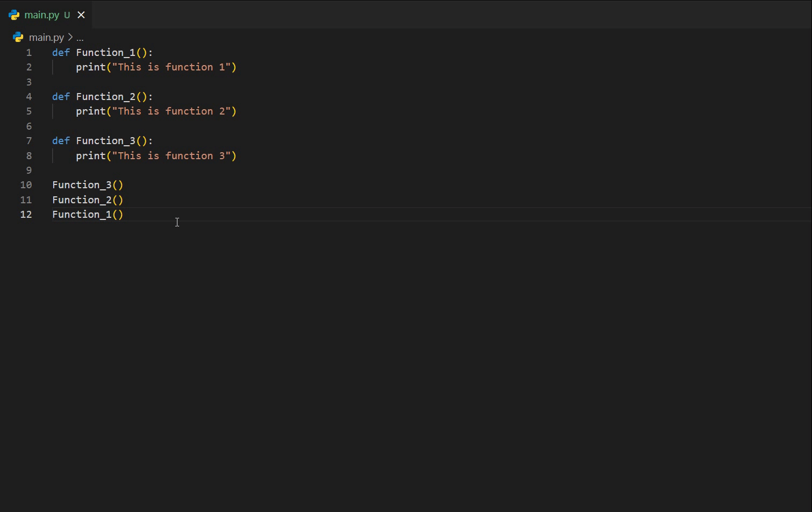This screenshot has width=812, height=512.
Task: Place the cursor on 'def Function_1():' definition
Action: [x=103, y=53]
